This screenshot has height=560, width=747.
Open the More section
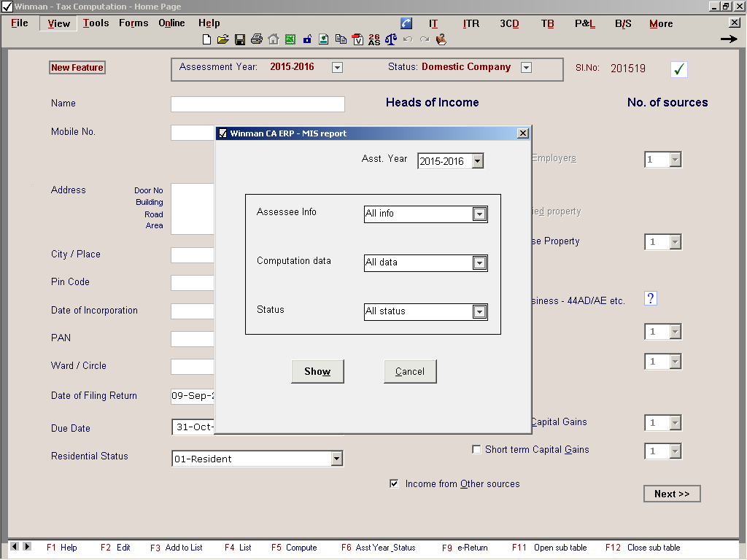661,24
